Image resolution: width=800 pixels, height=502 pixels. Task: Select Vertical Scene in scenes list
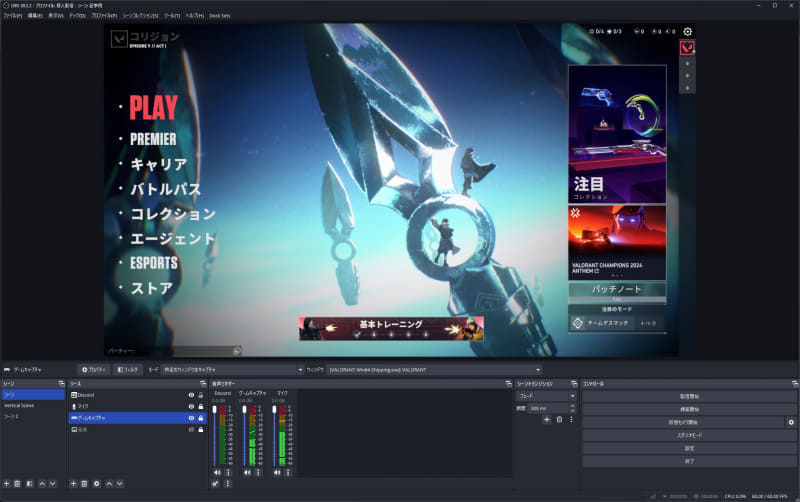tap(33, 406)
